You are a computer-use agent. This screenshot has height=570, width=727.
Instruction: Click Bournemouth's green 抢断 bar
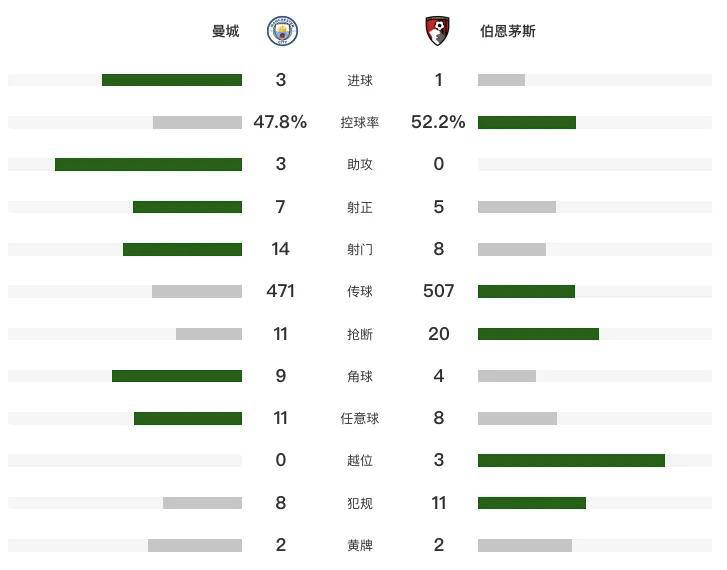538,334
